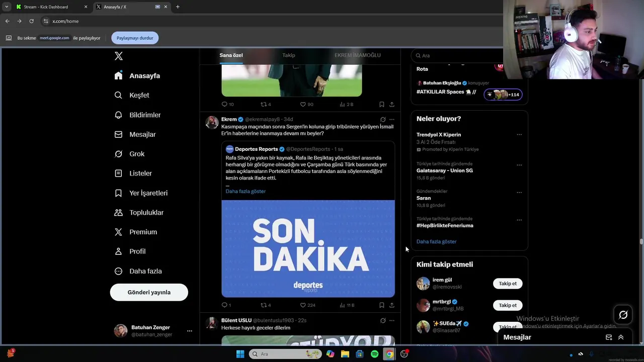Open more options on Ekrem's post

pyautogui.click(x=392, y=120)
